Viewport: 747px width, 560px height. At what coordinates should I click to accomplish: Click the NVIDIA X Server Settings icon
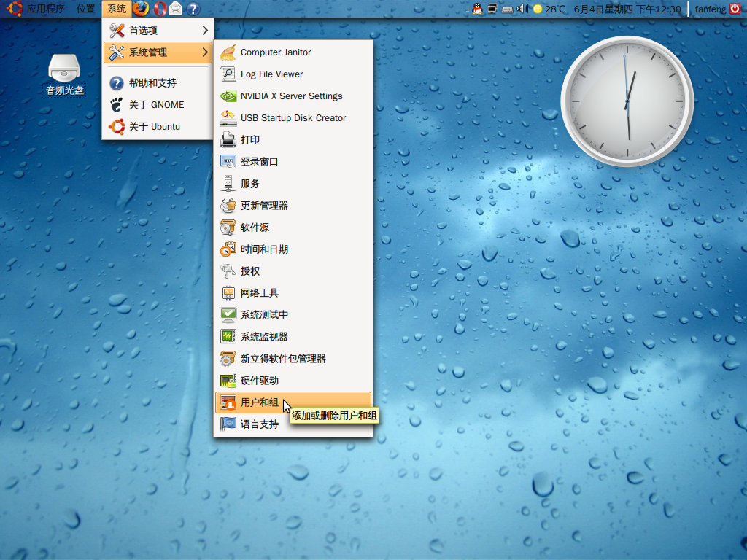228,96
